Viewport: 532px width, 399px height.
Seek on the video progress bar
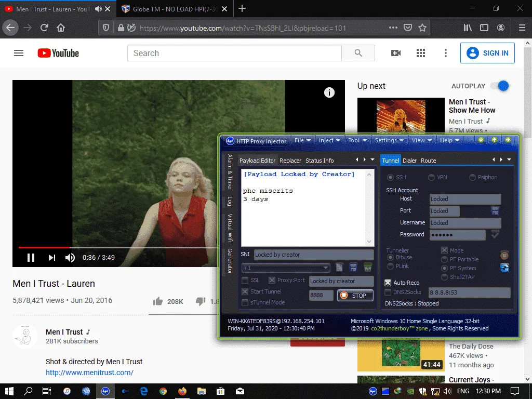(117, 247)
